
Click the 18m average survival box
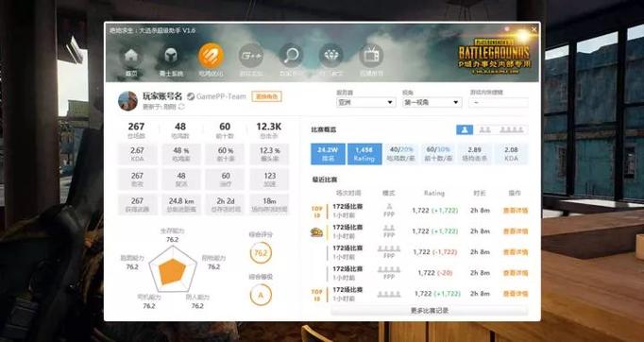[269, 204]
